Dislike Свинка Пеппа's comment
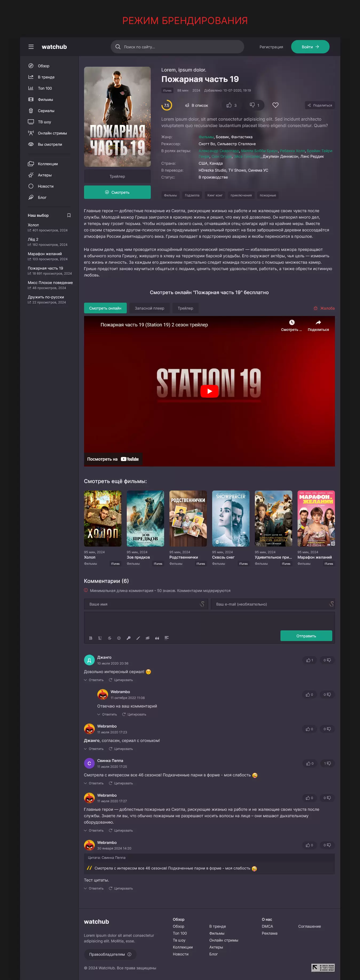The width and height of the screenshot is (360, 980). coord(327,763)
